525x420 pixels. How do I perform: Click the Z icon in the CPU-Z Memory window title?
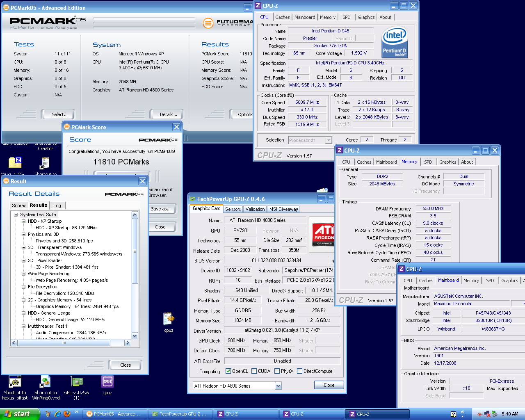coord(339,151)
